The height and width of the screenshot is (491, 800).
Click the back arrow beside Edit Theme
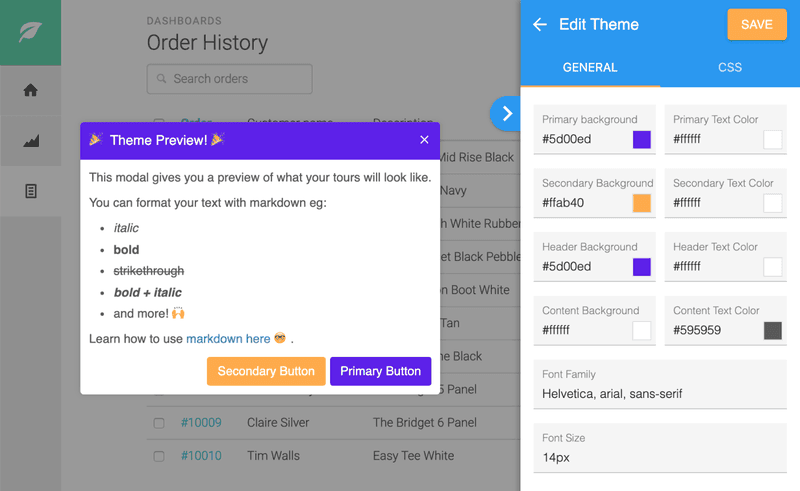coord(540,24)
